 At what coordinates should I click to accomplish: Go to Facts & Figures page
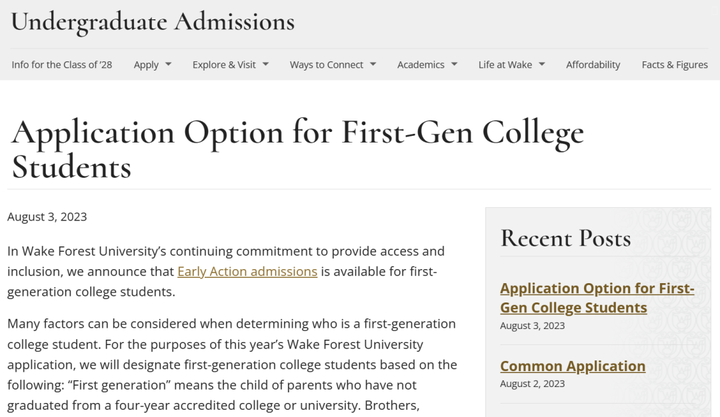tap(674, 65)
